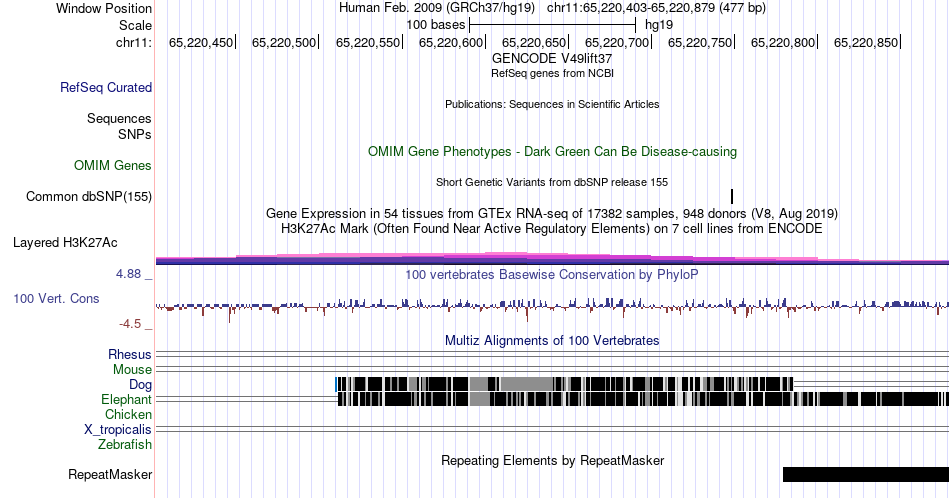Click the RefSeq Curated track label
This screenshot has height=498, width=950.
(x=106, y=87)
